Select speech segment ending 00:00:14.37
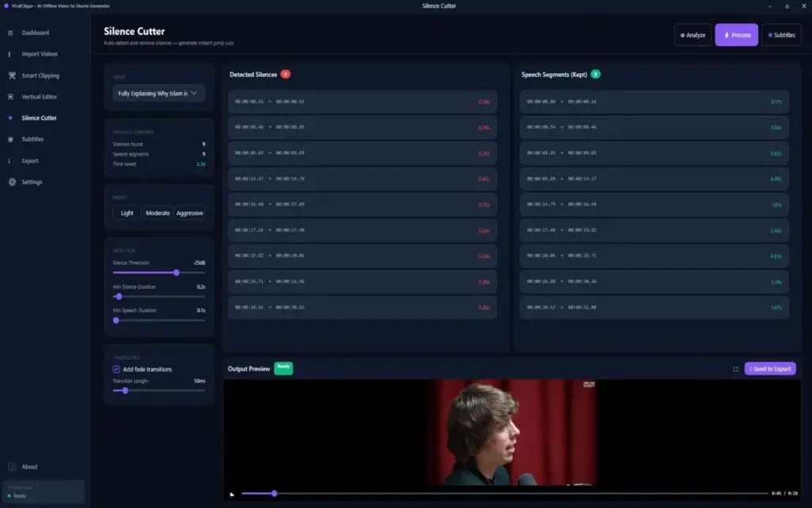The image size is (812, 508). click(x=654, y=179)
